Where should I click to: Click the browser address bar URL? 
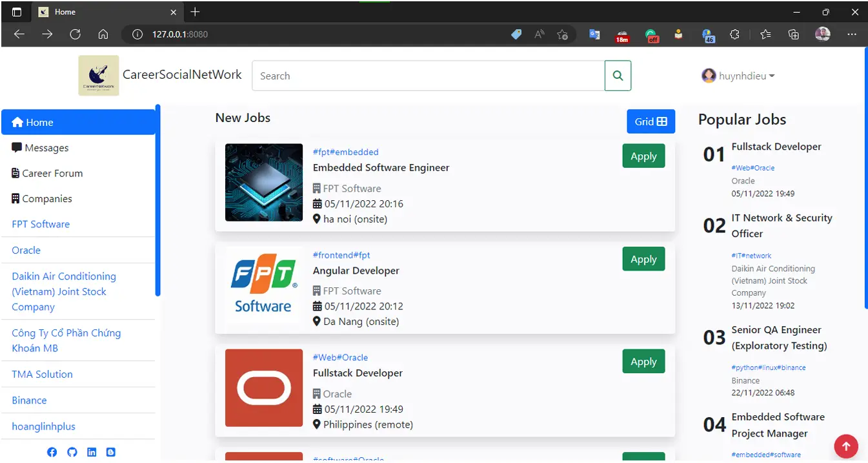(x=180, y=34)
